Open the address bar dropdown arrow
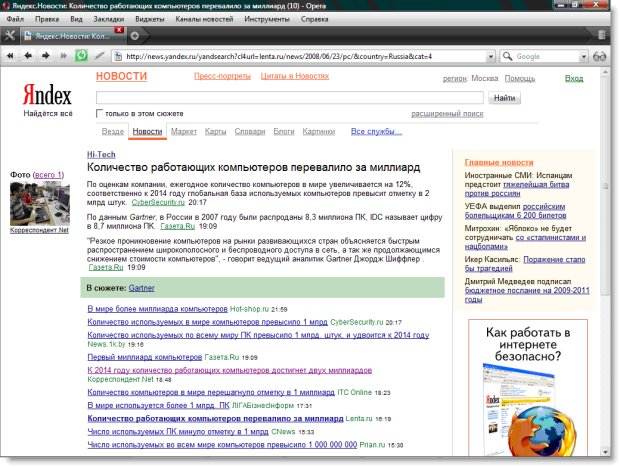 (x=490, y=57)
